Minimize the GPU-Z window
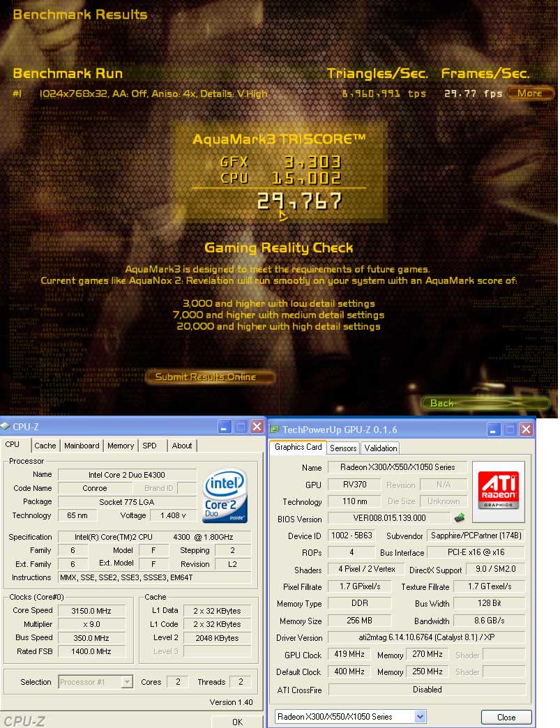 pyautogui.click(x=494, y=430)
